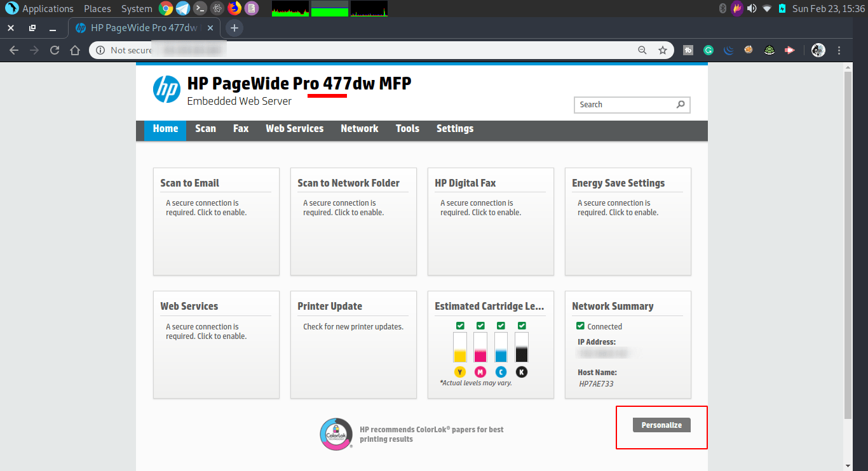
Task: Open the Energy Save Settings card
Action: click(x=628, y=222)
